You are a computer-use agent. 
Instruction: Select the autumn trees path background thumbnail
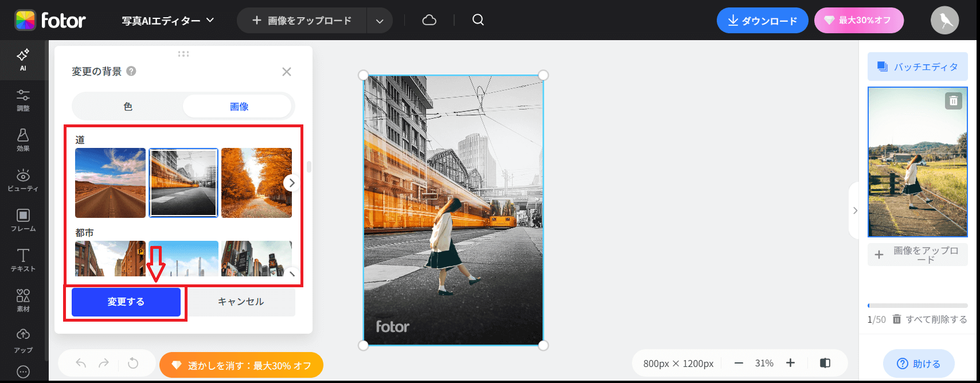pyautogui.click(x=256, y=183)
